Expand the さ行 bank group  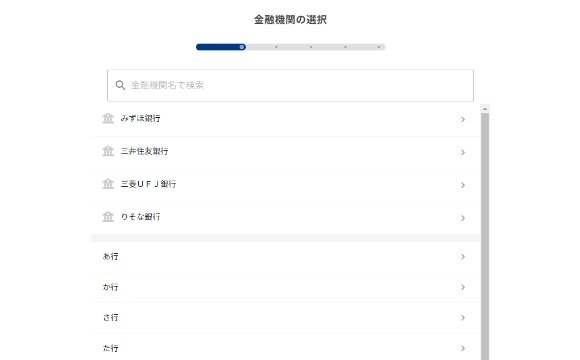pos(286,318)
